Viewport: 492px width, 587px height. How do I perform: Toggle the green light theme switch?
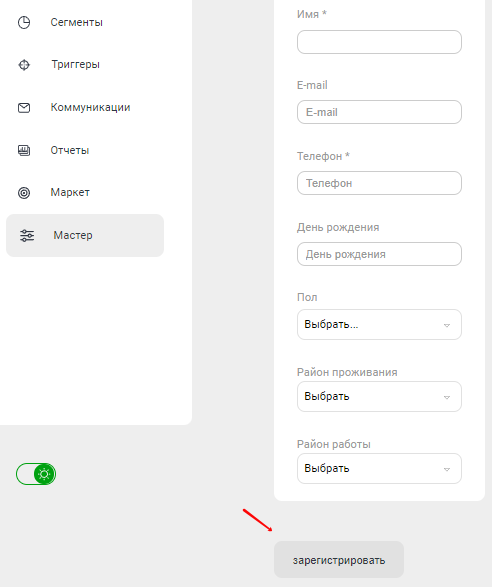36,474
